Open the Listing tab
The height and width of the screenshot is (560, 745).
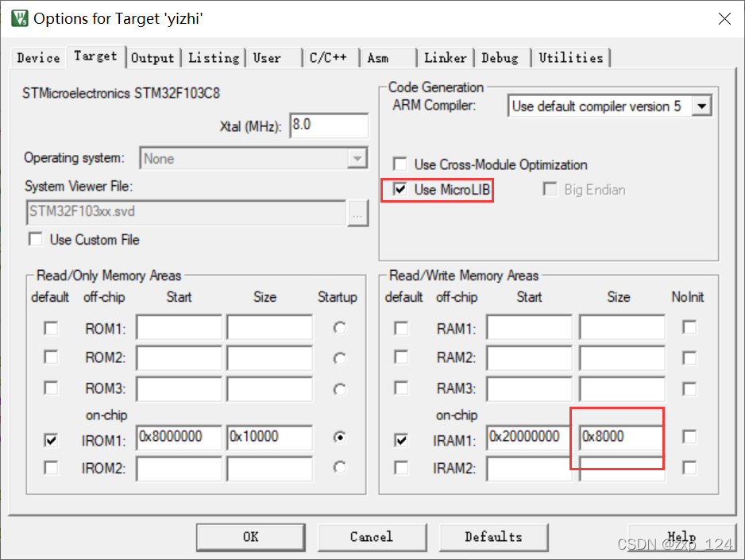pyautogui.click(x=214, y=58)
